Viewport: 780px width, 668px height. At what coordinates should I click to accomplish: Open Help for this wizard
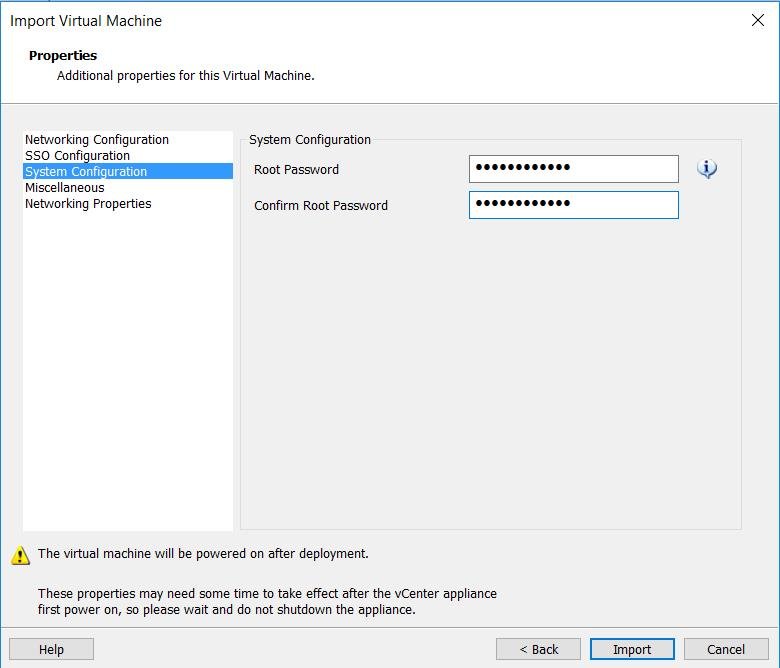[51, 649]
